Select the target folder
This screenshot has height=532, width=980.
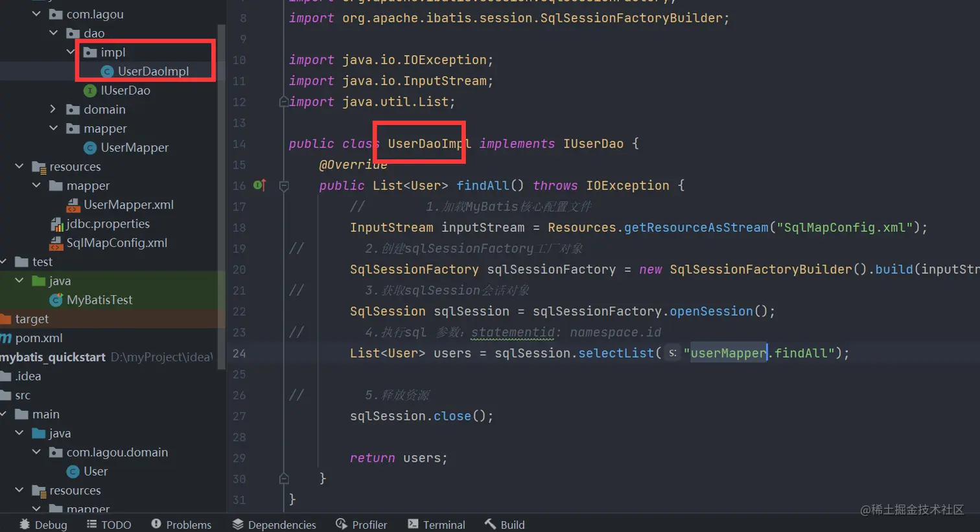click(32, 319)
